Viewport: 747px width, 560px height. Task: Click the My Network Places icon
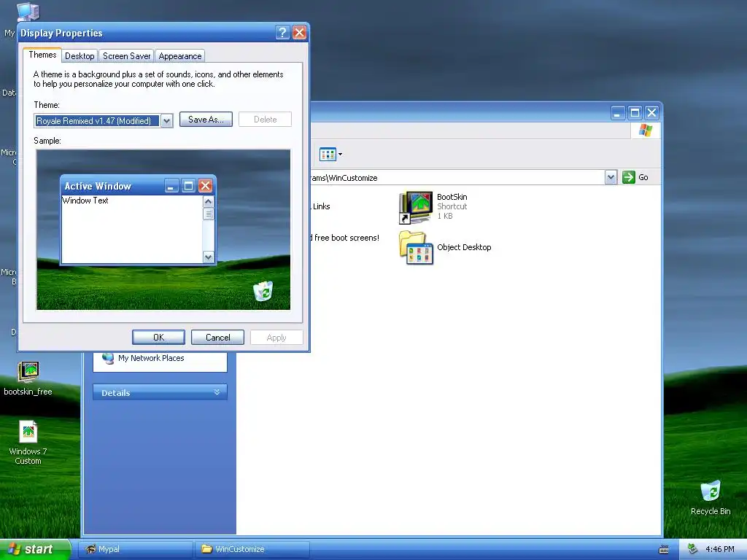click(108, 358)
